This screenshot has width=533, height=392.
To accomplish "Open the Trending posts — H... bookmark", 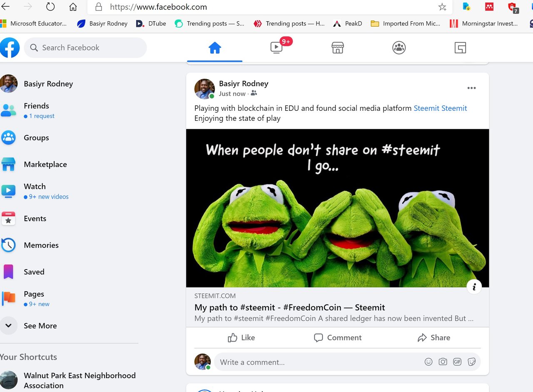I will click(x=289, y=24).
